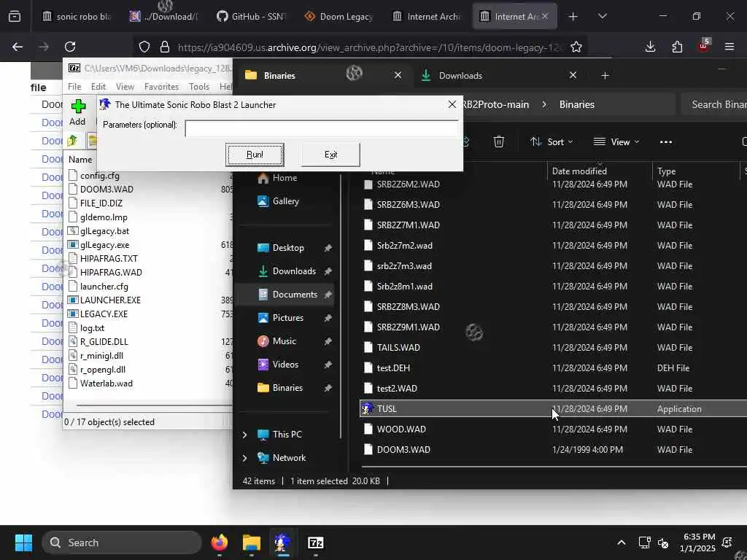Image resolution: width=747 pixels, height=560 pixels.
Task: Select glLegacy.exe in 7-Zip list
Action: click(x=104, y=245)
